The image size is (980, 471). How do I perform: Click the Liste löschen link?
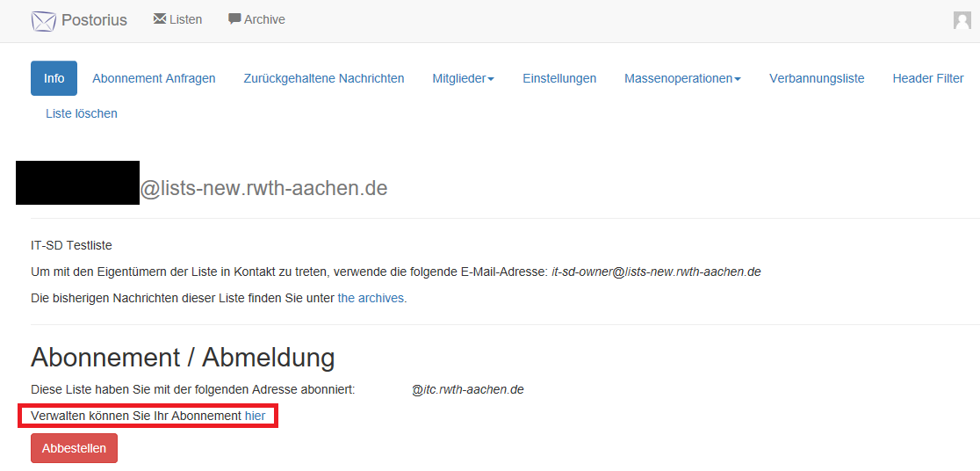(82, 113)
